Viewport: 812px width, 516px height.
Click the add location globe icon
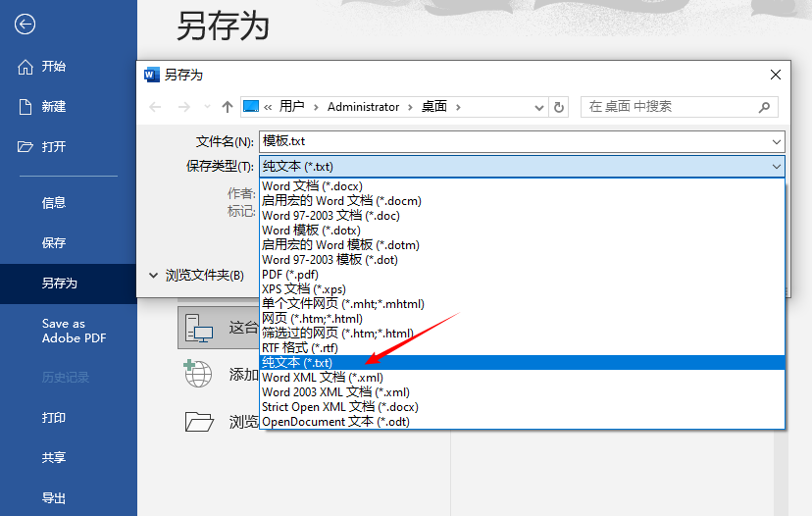tap(198, 373)
